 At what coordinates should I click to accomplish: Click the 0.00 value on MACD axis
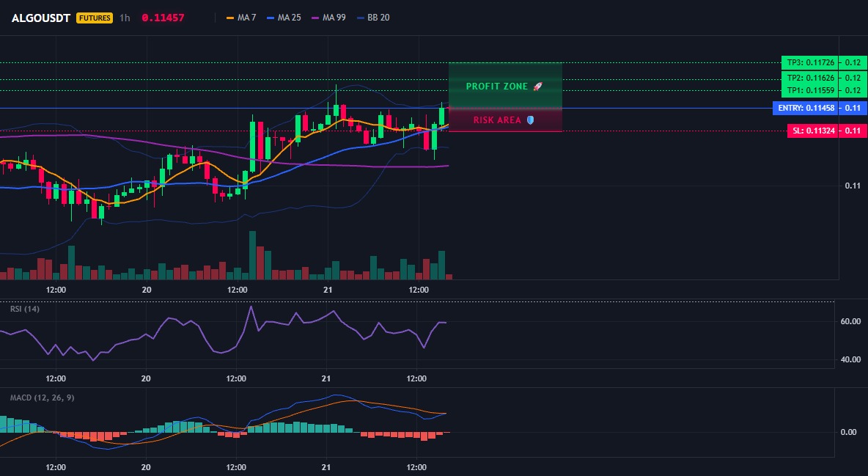point(849,432)
